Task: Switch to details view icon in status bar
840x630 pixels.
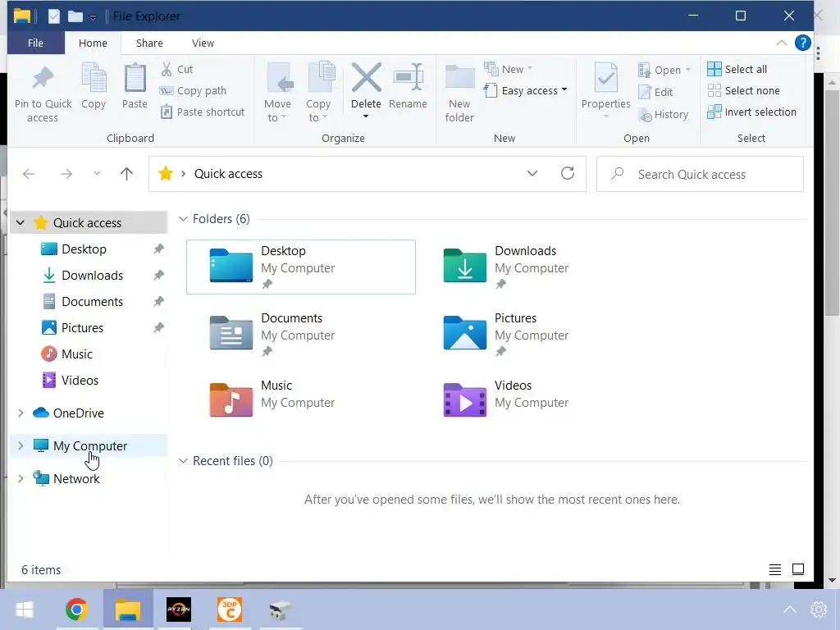Action: 774,569
